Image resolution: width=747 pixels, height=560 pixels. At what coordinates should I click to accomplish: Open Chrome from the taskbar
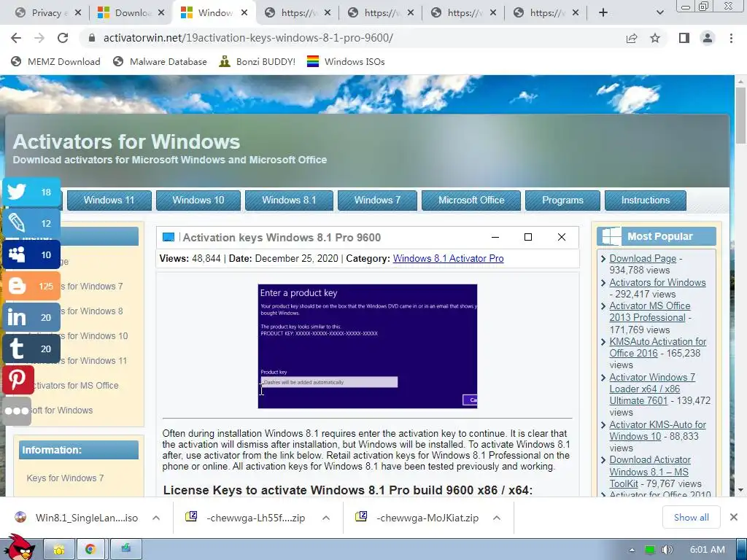90,550
